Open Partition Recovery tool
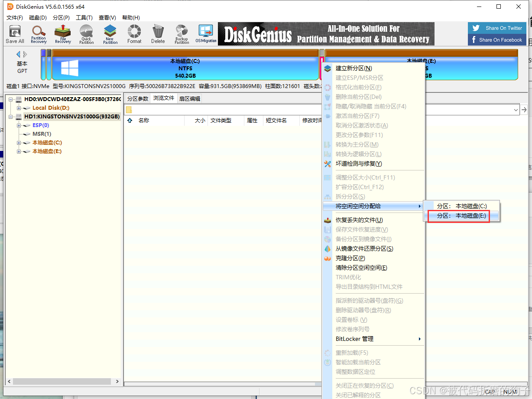 (x=39, y=34)
